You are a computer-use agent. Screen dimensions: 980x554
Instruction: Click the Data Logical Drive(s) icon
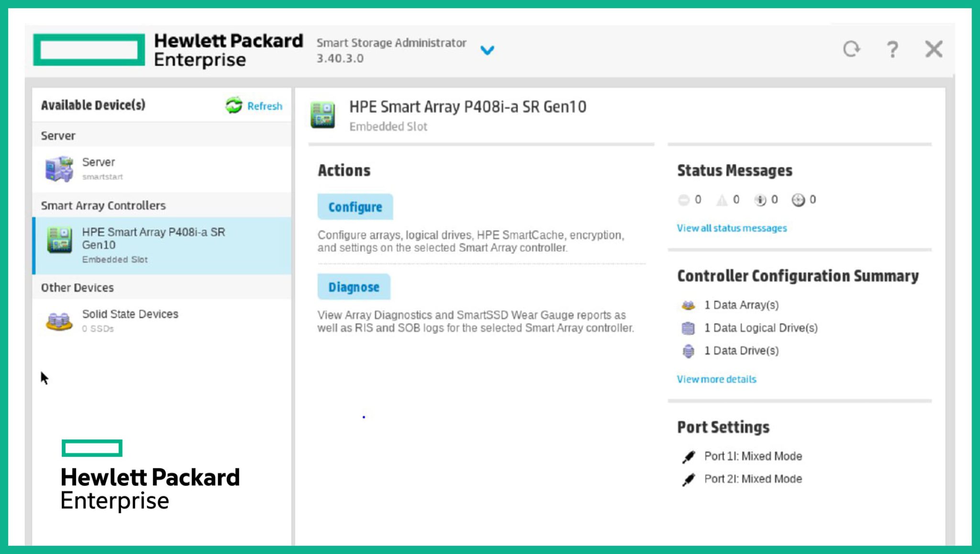(688, 328)
